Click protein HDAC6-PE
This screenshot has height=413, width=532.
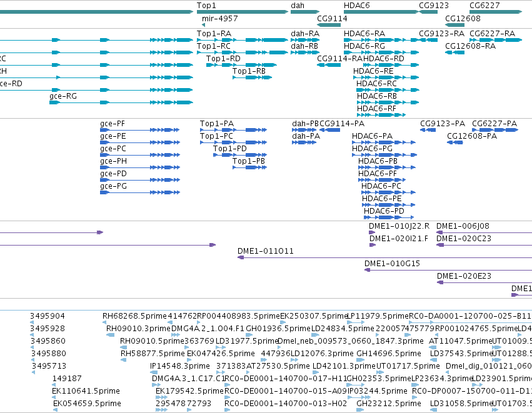[389, 205]
